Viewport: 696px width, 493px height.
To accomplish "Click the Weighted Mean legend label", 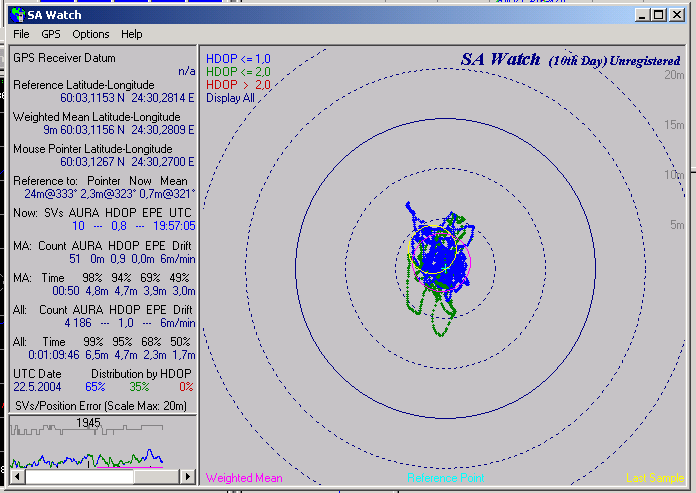I will tap(244, 478).
